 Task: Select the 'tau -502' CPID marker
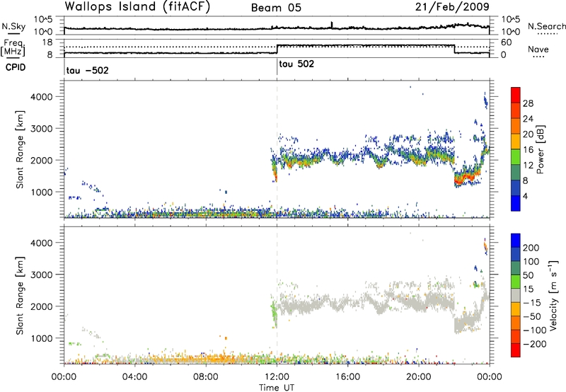point(87,70)
